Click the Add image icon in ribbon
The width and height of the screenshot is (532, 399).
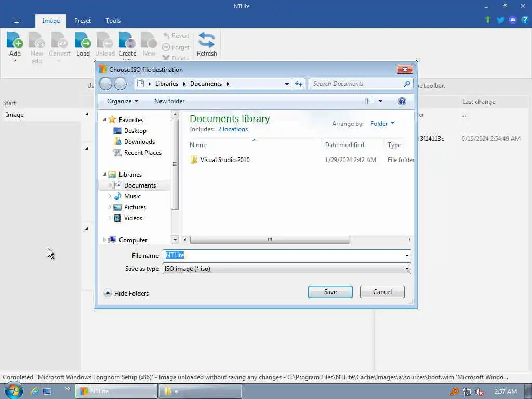[15, 40]
